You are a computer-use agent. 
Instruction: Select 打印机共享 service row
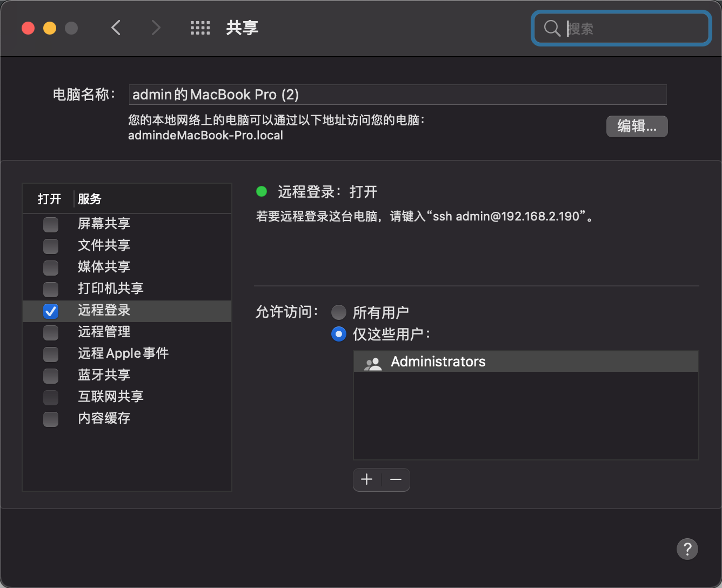point(110,289)
